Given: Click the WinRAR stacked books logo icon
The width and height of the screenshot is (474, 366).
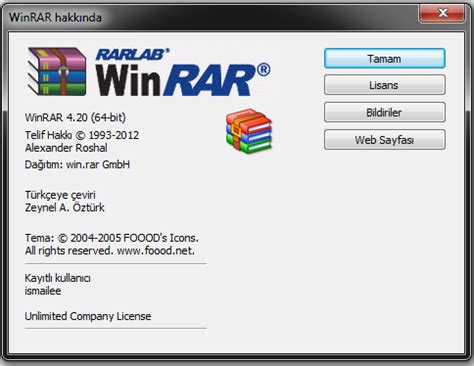Looking at the screenshot, I should coord(57,71).
